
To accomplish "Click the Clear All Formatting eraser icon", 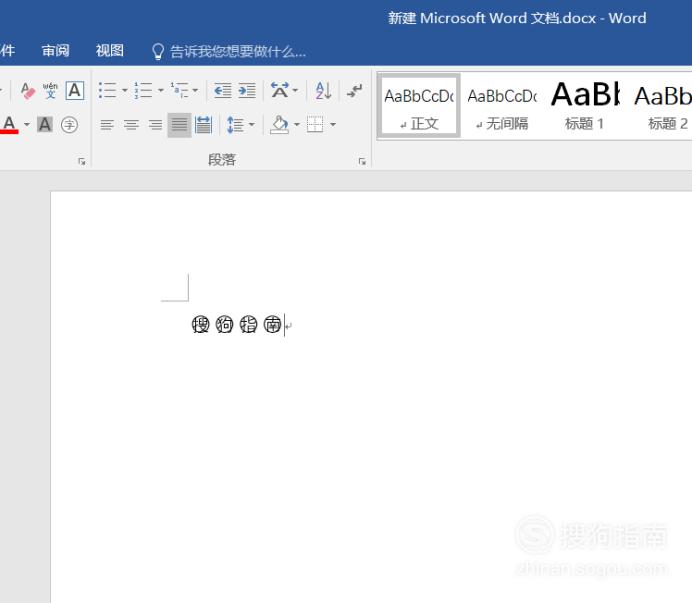I will coord(28,90).
